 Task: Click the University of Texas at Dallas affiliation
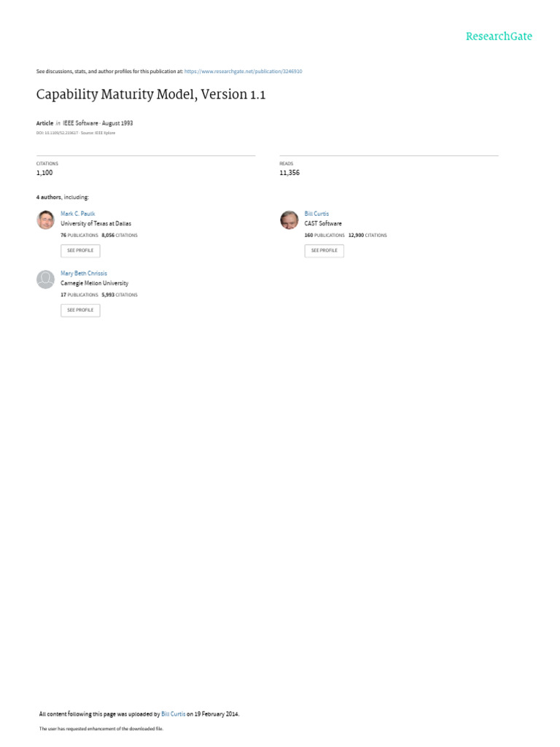(x=96, y=223)
